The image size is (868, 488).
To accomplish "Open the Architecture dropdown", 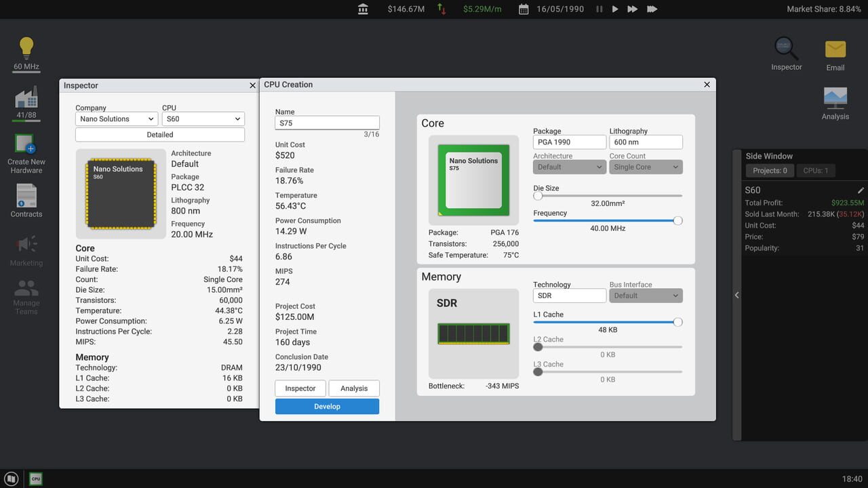I will coord(569,167).
